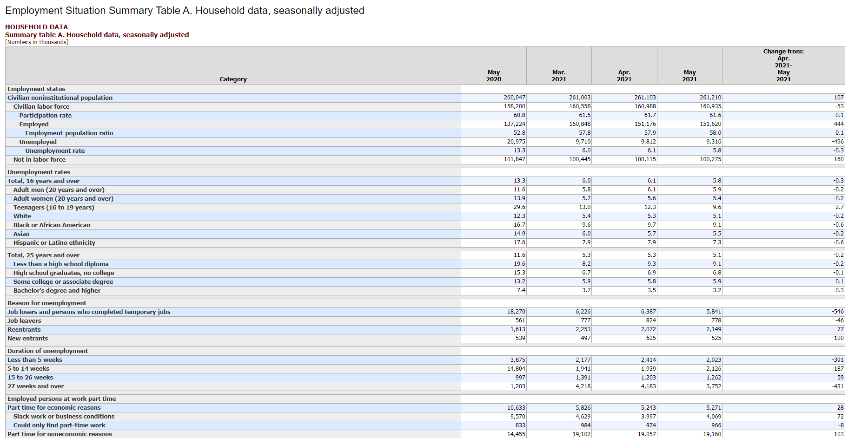This screenshot has width=868, height=438.
Task: Click the -546 change value for job losers
Action: coord(838,312)
